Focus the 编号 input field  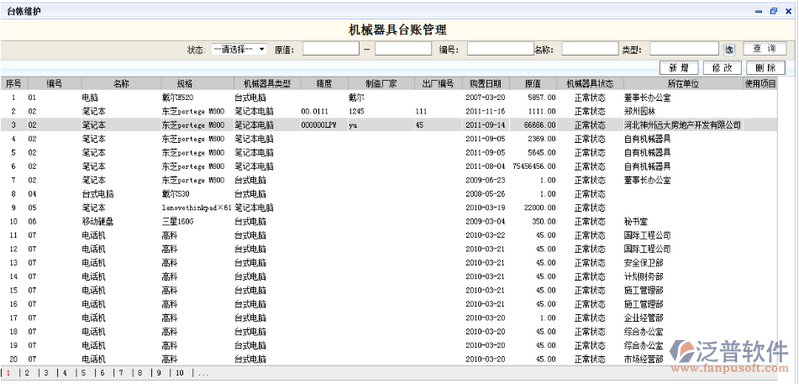coord(500,49)
